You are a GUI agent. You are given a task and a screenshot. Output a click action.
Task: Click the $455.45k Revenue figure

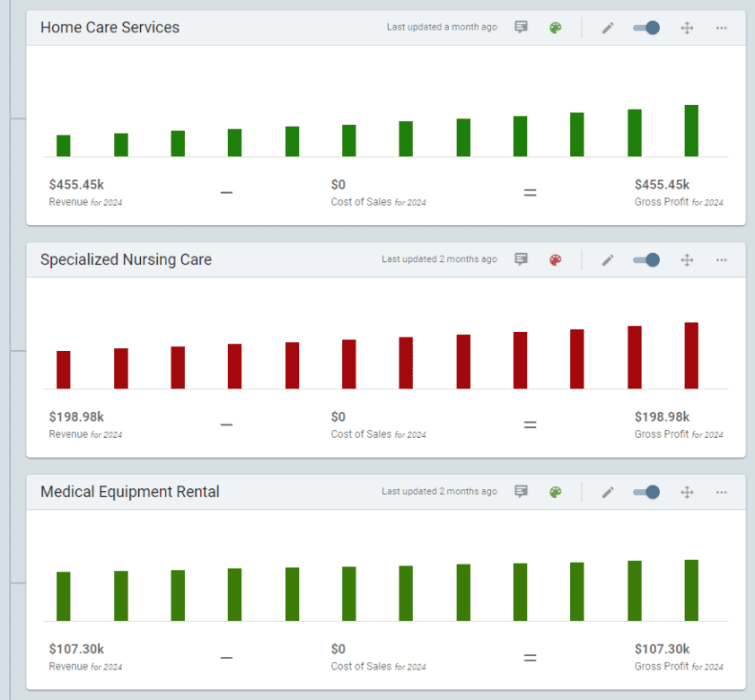coord(76,185)
